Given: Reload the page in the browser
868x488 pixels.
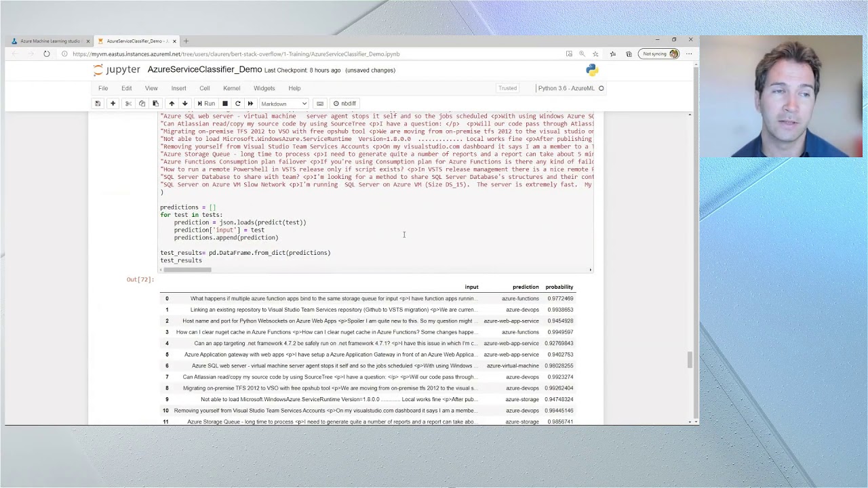Looking at the screenshot, I should (x=46, y=54).
